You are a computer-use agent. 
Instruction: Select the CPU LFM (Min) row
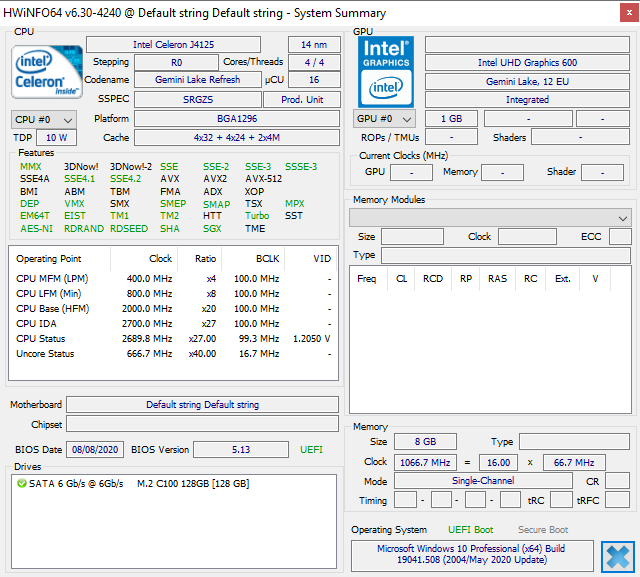coord(173,294)
